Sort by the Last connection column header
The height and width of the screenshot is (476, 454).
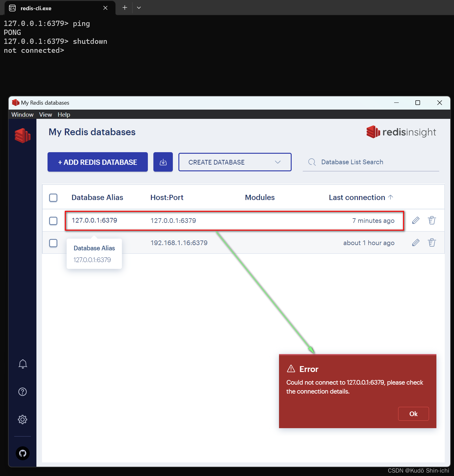(357, 198)
